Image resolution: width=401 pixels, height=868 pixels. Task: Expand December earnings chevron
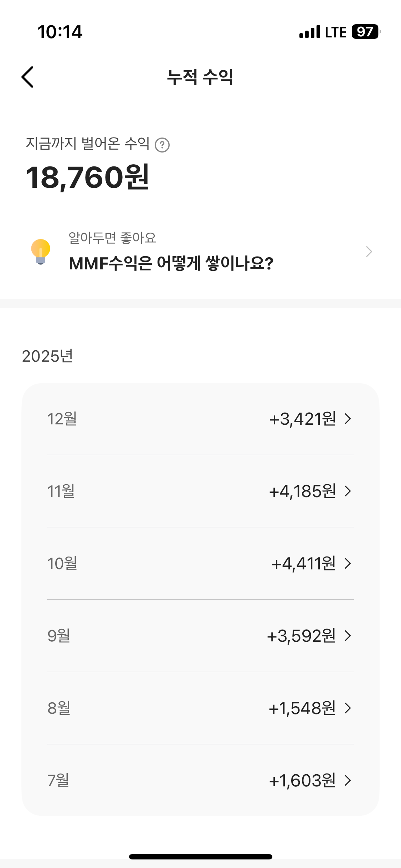348,419
